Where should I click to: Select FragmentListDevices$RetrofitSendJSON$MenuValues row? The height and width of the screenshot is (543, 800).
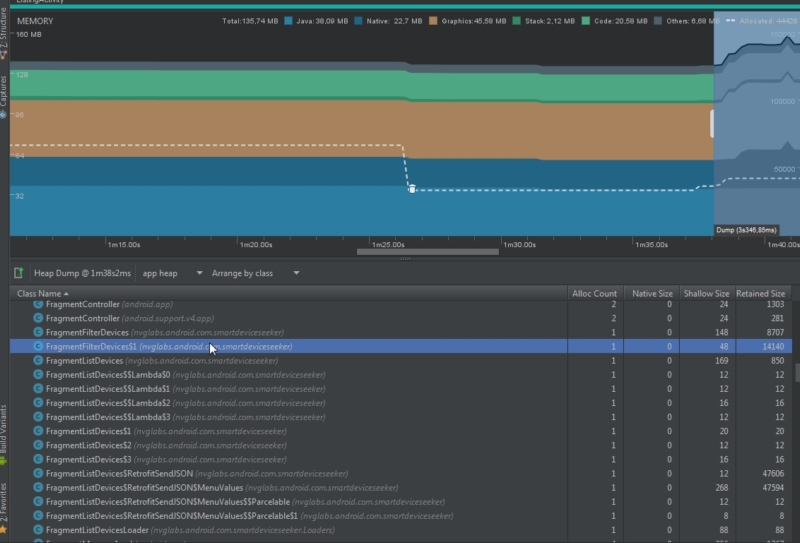pyautogui.click(x=401, y=488)
